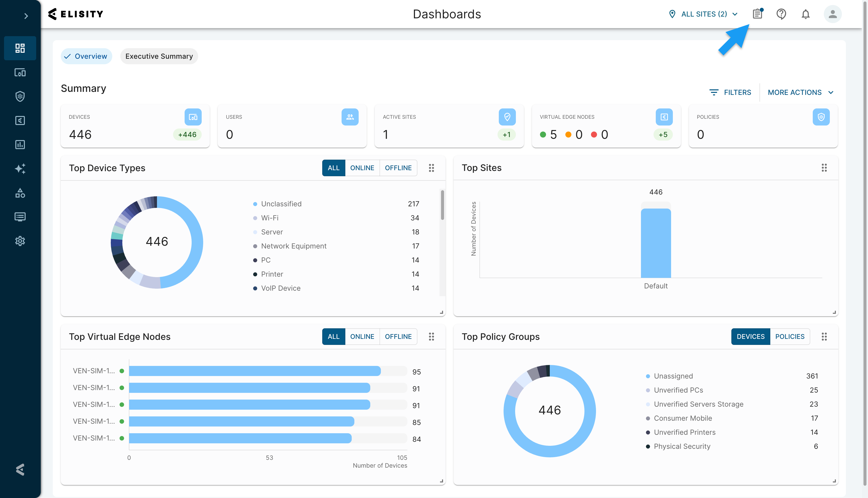Open the changelog clipboard icon in header
Screen dimensions: 868x498
click(757, 14)
